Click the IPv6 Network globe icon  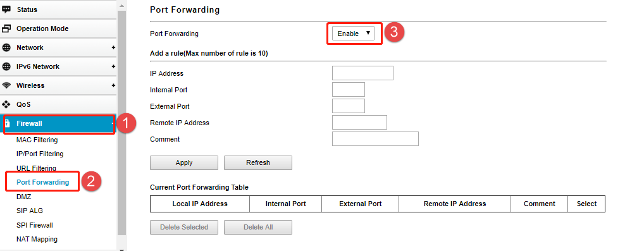[6, 66]
